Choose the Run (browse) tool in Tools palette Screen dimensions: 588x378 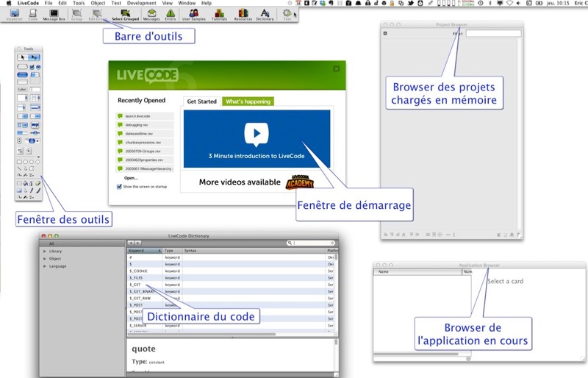tap(22, 57)
